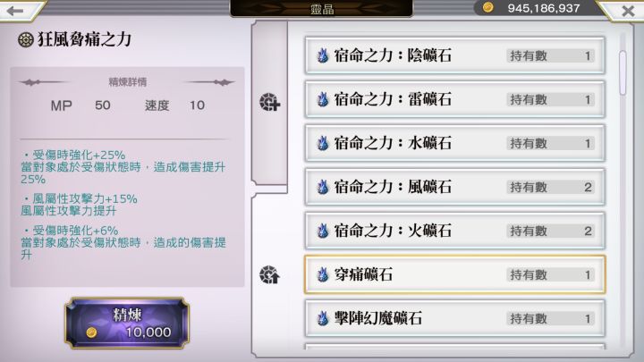Screen dimensions: 644x362
Task: Click the ore list scrollbar thumb
Action: 623,72
